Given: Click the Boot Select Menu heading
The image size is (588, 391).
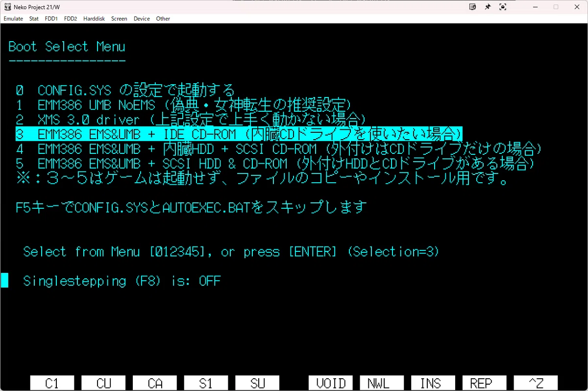Looking at the screenshot, I should tap(67, 47).
